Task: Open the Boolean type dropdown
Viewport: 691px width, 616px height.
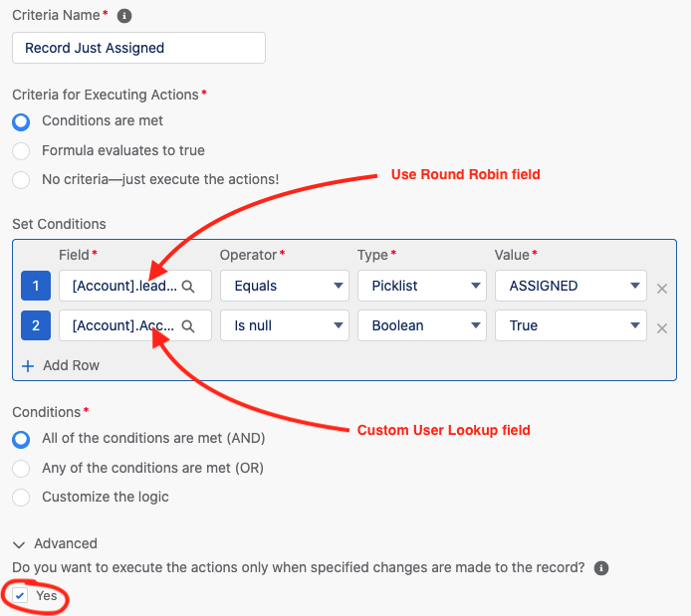Action: click(422, 325)
